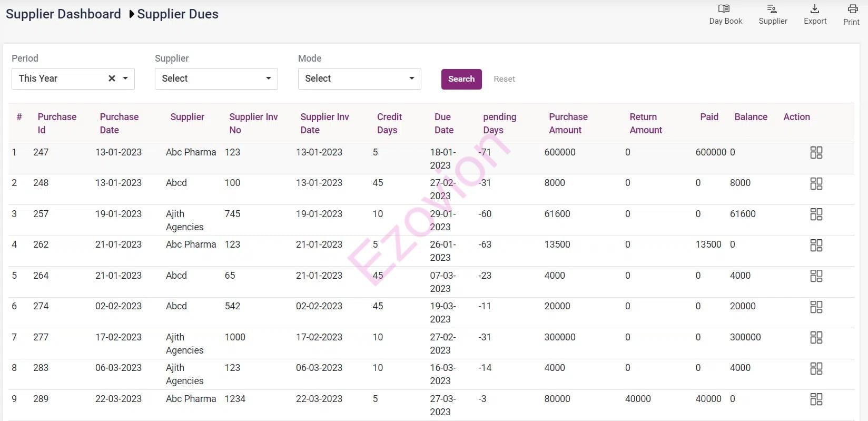Open action icon for purchase 257
The height and width of the screenshot is (421, 868).
[816, 214]
